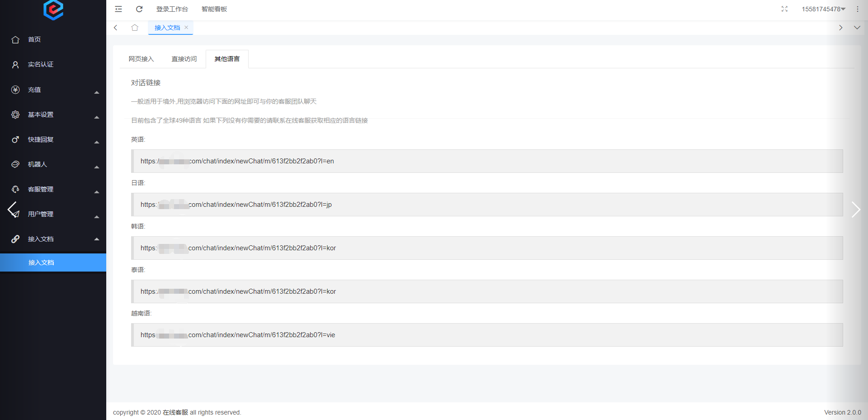Viewport: 868px width, 420px height.
Task: Click the home tab icon in tab bar
Action: 135,28
